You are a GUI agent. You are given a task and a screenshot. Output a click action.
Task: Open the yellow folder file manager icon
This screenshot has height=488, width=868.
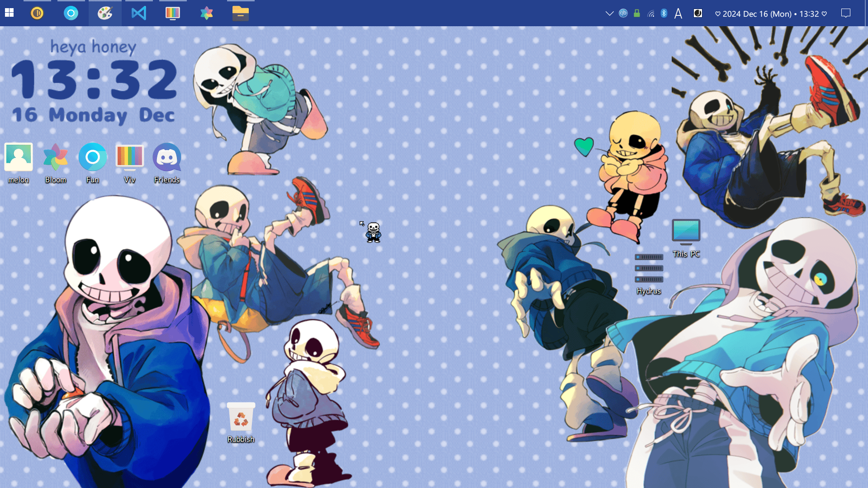click(x=240, y=13)
